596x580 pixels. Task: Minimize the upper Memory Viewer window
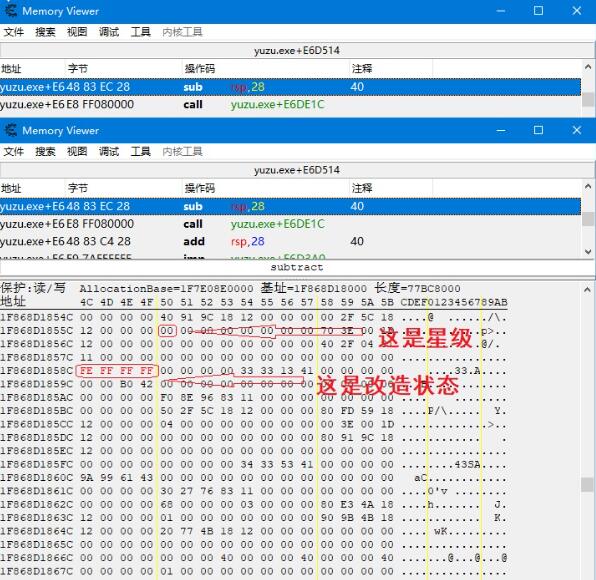[501, 11]
